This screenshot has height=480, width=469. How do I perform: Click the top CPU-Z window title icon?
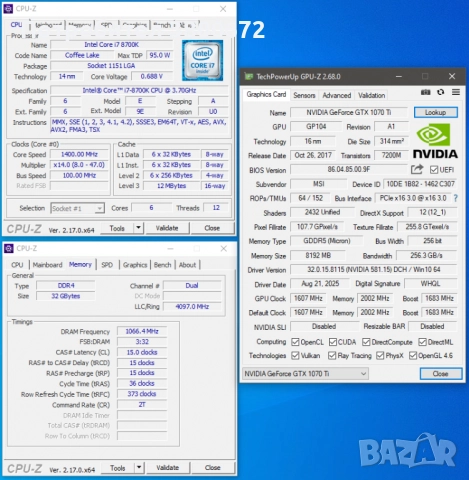[8, 8]
